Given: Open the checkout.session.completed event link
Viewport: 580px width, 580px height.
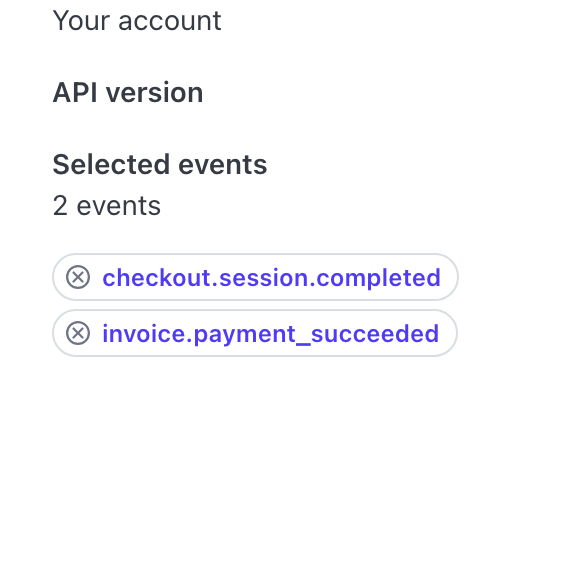Looking at the screenshot, I should click(x=272, y=278).
